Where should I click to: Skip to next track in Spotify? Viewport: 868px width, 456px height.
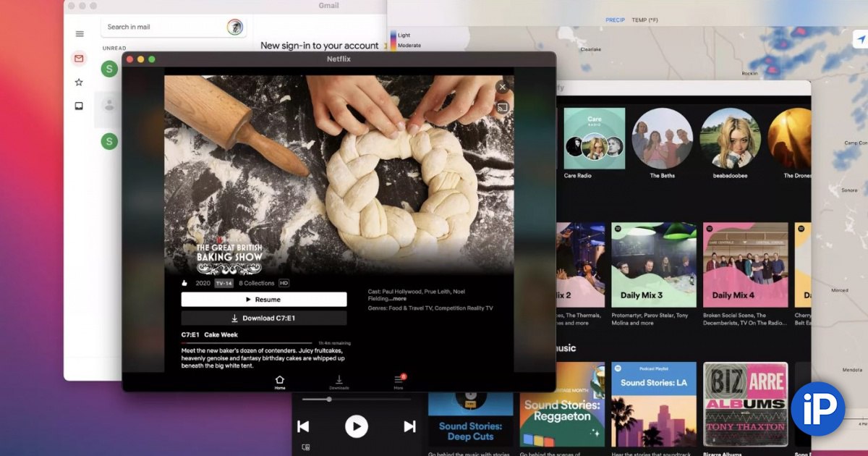(409, 426)
